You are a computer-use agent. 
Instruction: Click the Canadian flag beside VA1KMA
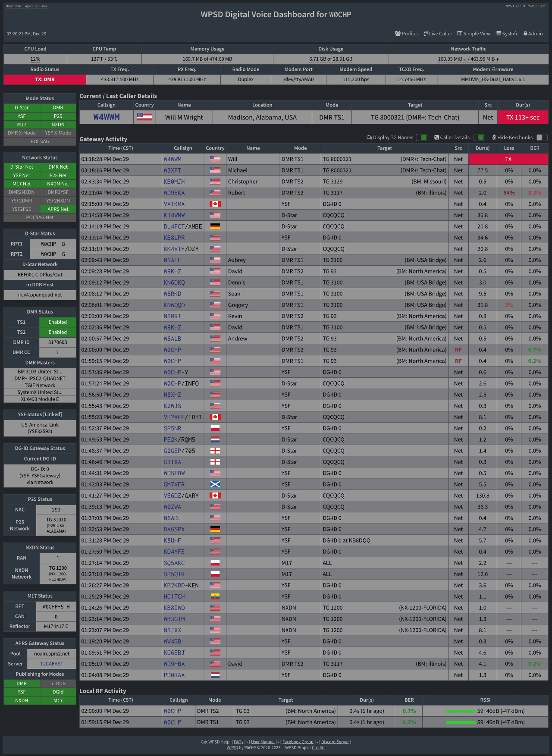point(215,204)
